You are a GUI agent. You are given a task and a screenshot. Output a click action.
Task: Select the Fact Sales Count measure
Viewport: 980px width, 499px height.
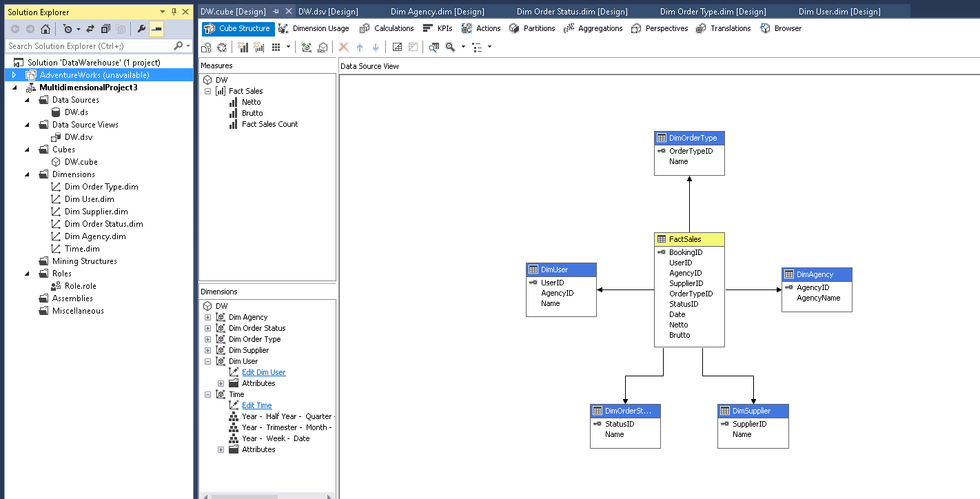coord(269,124)
